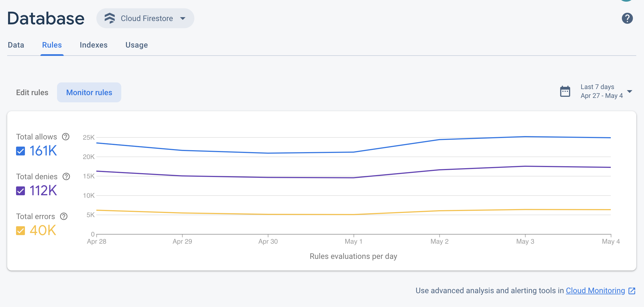Select the Usage tab
This screenshot has width=644, height=307.
[136, 45]
